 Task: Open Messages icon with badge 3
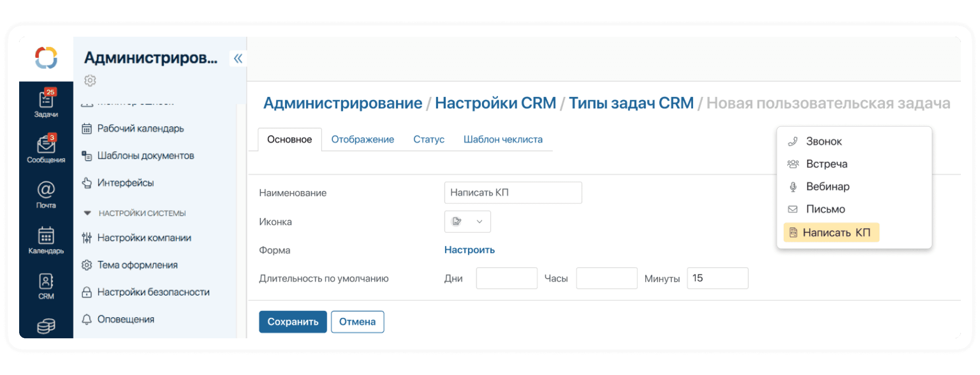click(46, 148)
